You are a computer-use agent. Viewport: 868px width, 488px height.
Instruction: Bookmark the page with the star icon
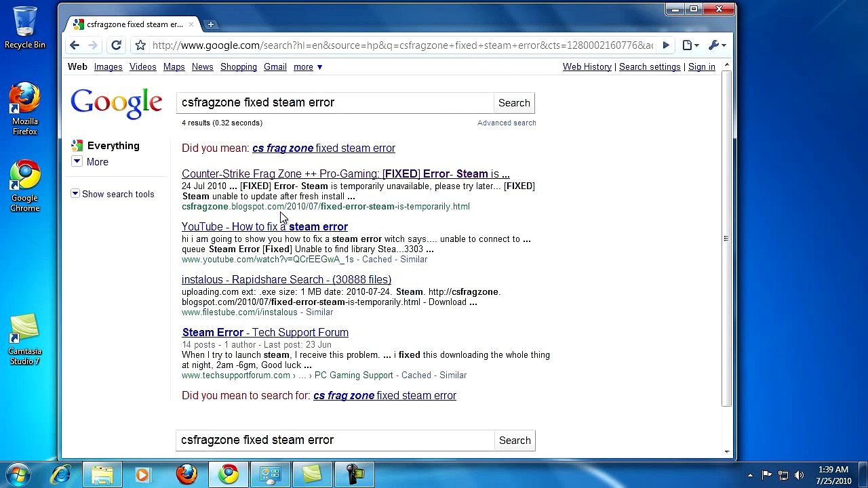tap(140, 45)
